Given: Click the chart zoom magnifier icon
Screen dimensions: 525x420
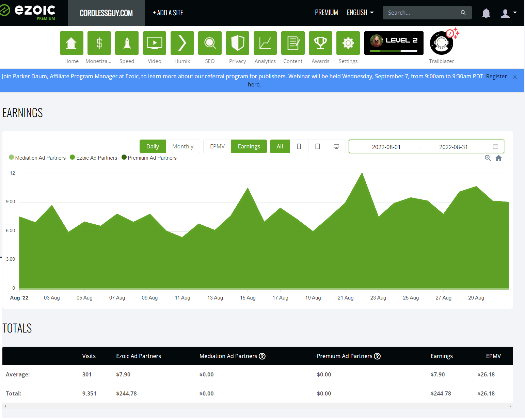Looking at the screenshot, I should (x=488, y=158).
